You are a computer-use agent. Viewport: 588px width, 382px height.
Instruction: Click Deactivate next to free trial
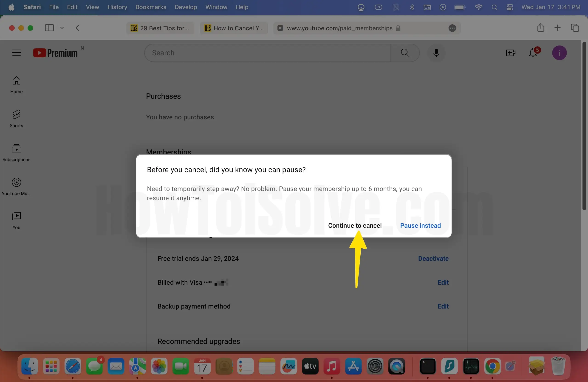pos(433,258)
